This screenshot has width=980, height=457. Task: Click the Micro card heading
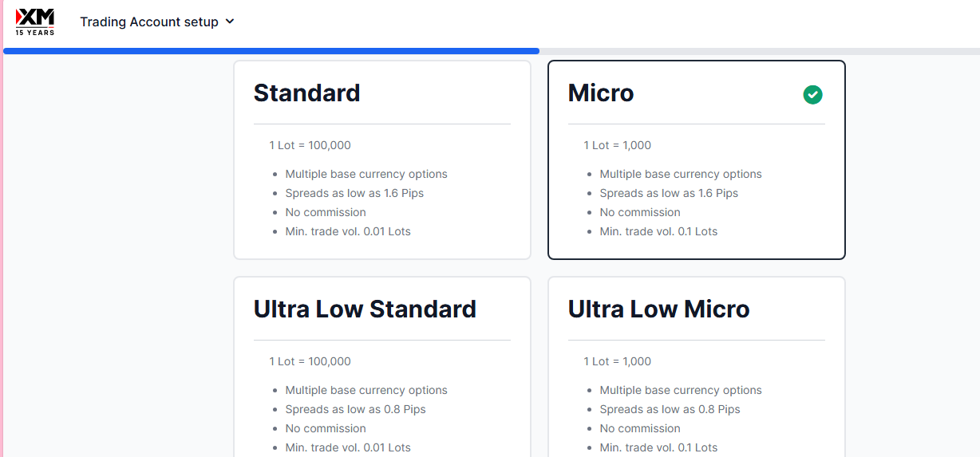click(601, 93)
